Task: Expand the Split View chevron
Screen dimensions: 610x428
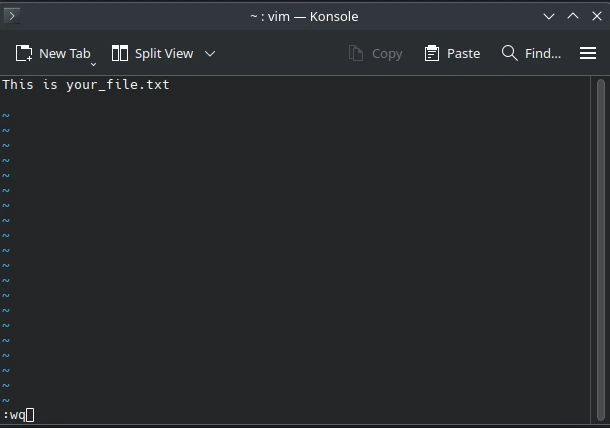Action: click(210, 53)
